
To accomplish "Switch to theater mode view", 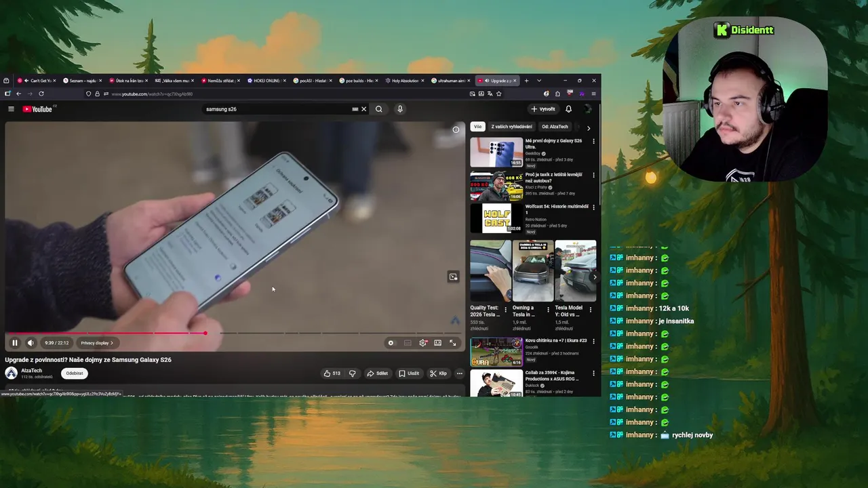I will pos(438,343).
